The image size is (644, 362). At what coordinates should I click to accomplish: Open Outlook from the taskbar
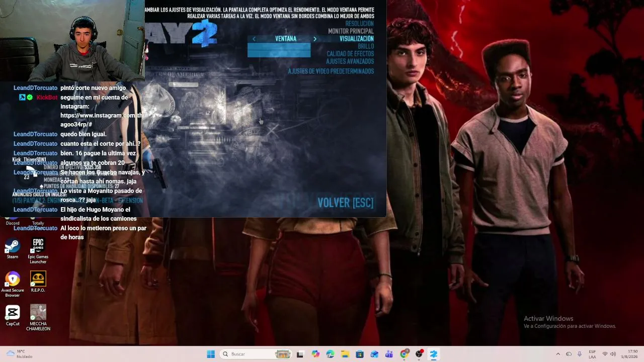[x=374, y=354]
